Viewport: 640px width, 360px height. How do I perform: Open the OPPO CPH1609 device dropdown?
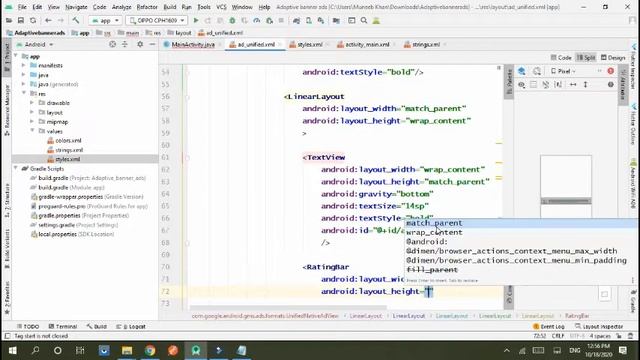tap(157, 20)
